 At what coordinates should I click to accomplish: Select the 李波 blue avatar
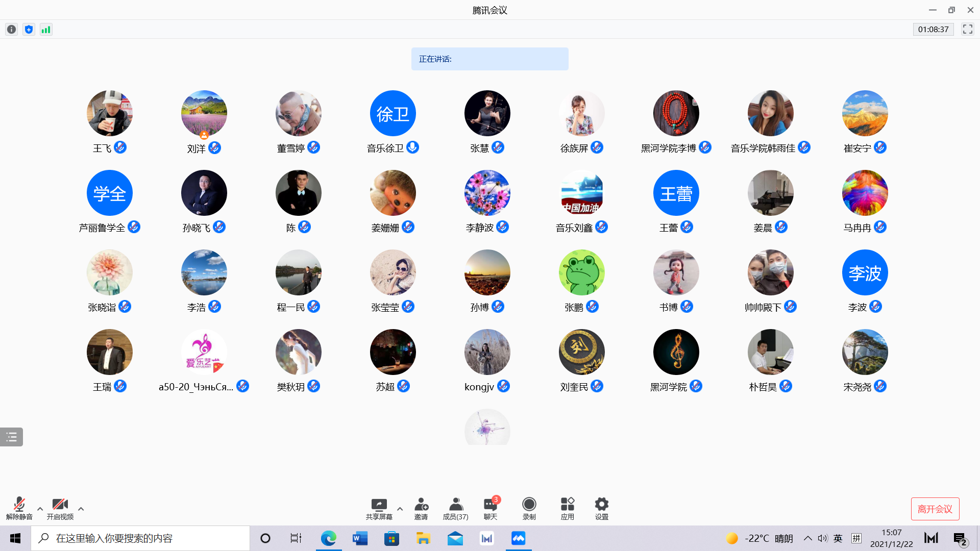(865, 272)
